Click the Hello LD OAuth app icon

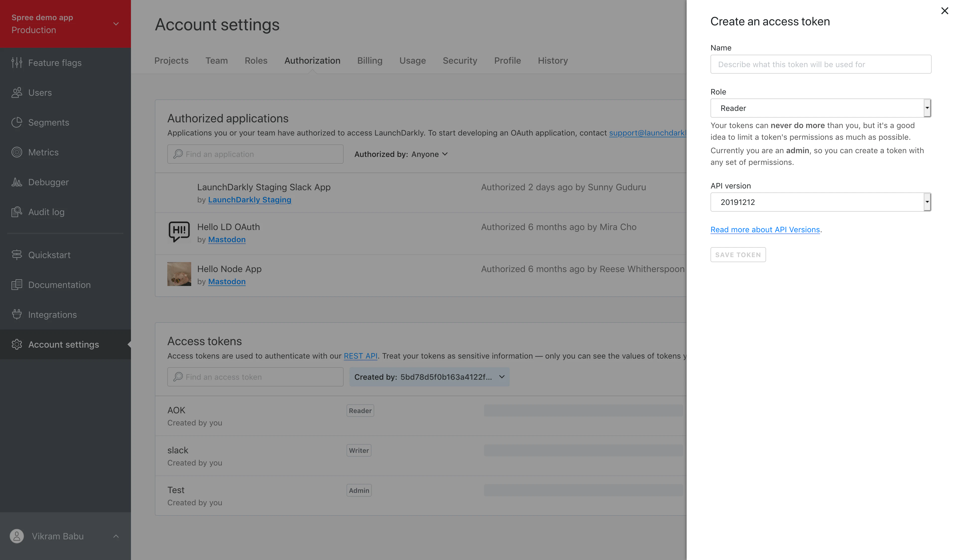coord(179,232)
